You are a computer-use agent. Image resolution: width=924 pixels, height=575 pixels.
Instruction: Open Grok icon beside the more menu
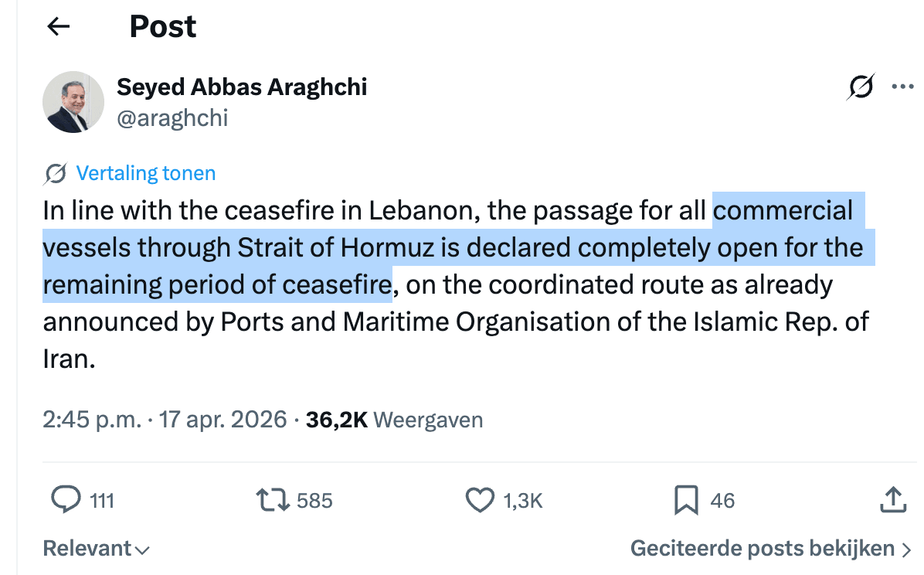point(861,87)
